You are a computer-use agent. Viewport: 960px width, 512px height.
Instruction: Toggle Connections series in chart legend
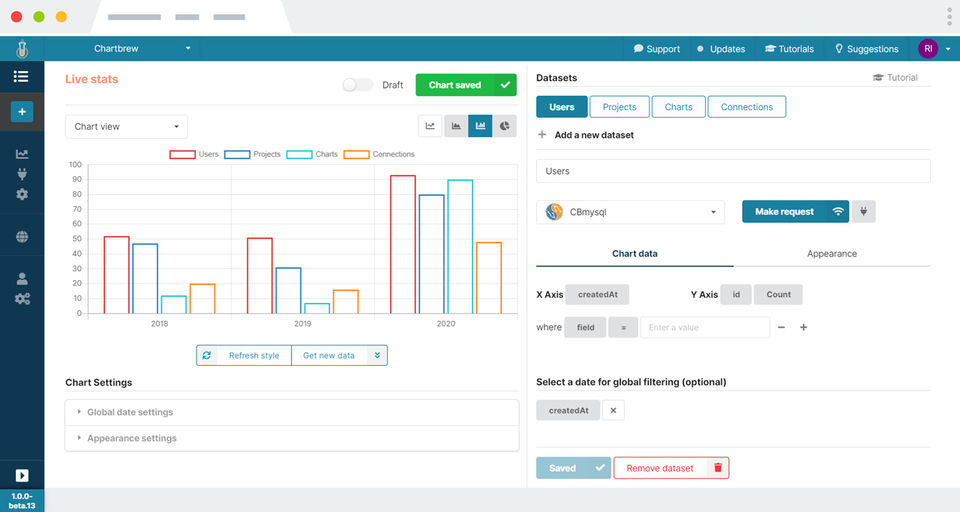point(379,154)
